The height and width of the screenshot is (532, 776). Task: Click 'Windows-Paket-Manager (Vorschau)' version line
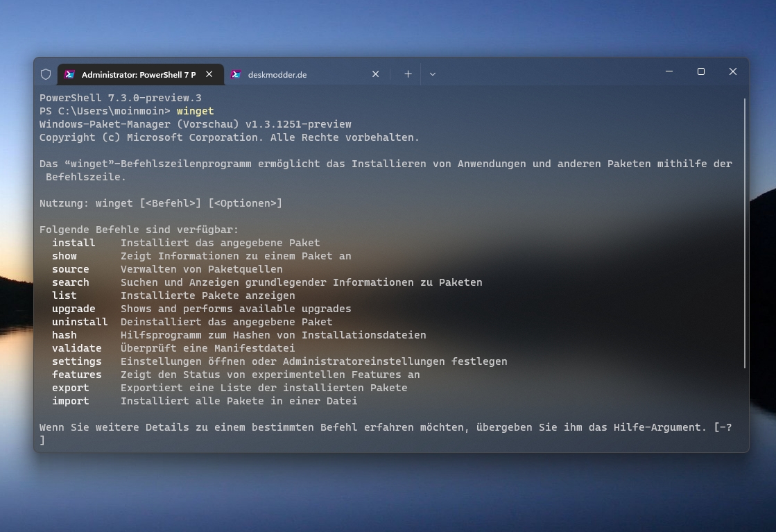(196, 124)
